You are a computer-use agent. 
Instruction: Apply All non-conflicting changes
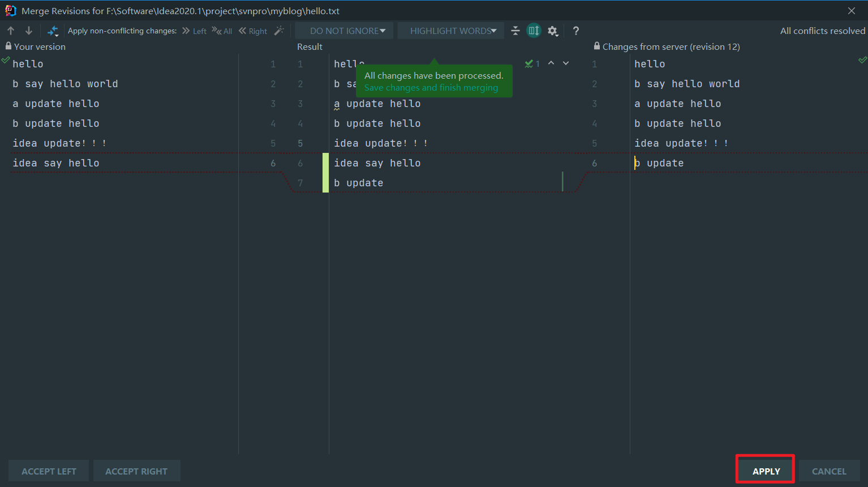pyautogui.click(x=222, y=31)
